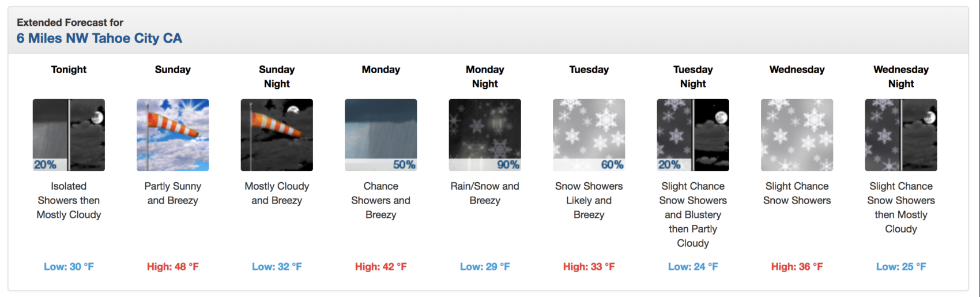Select Tuesday's 60% snow showers icon
Viewport: 980px width, 297px height.
(x=589, y=135)
